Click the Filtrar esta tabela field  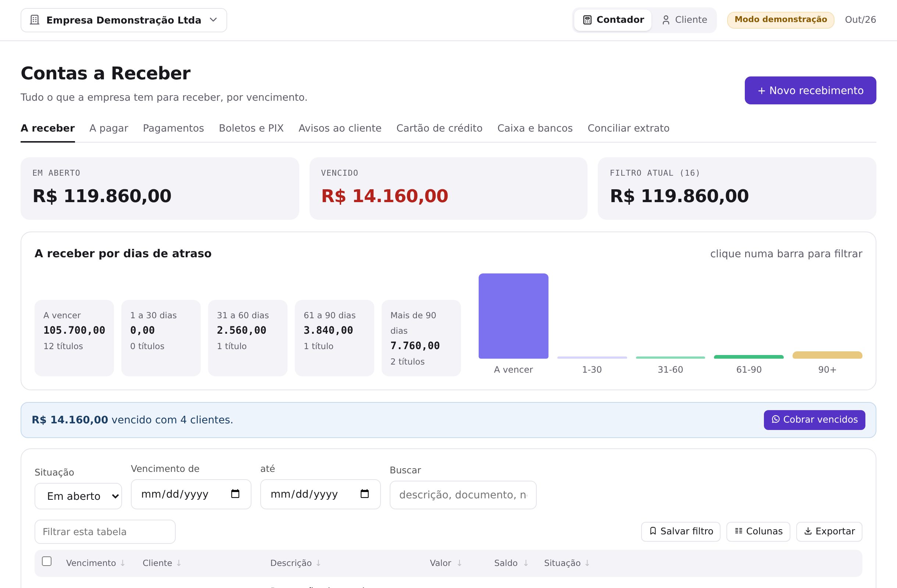105,532
